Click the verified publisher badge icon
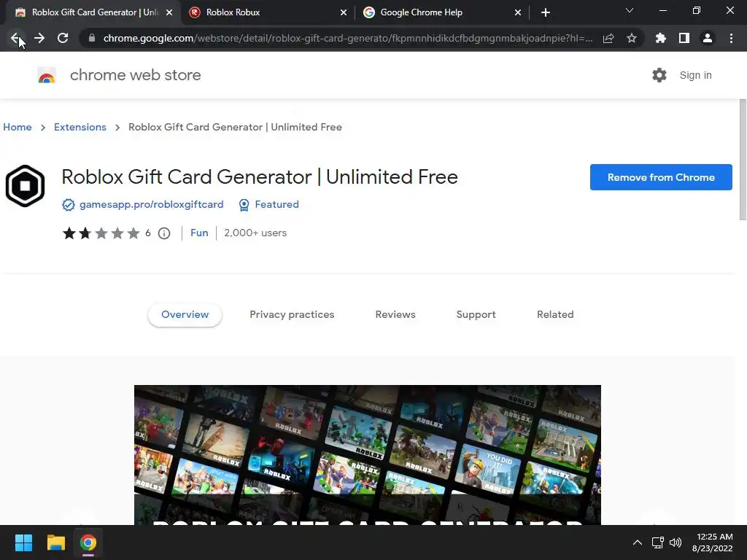This screenshot has height=560, width=747. [x=68, y=205]
